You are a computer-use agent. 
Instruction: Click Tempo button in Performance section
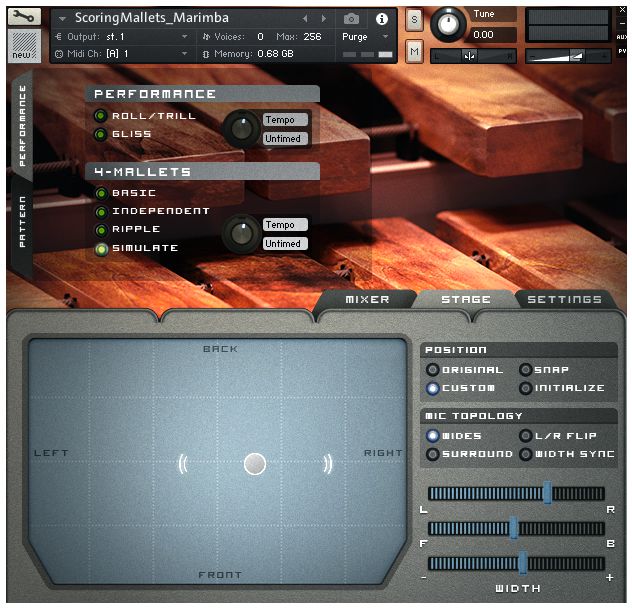coord(285,120)
